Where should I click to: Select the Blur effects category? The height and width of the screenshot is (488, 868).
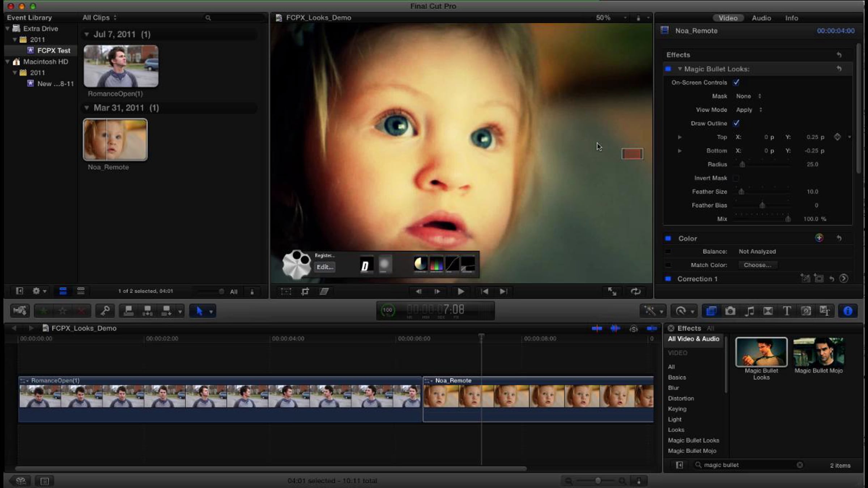pos(673,388)
